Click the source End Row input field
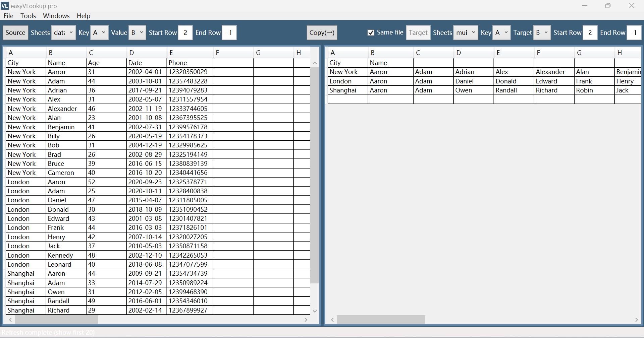Screen dimensions: 644x338 tap(229, 32)
